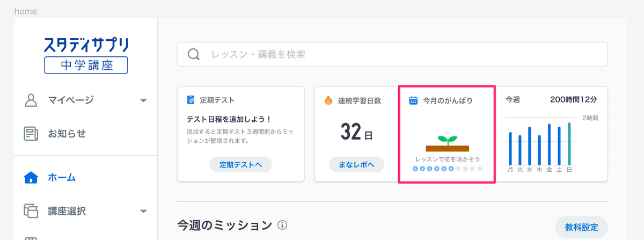
Task: Click the まなレポへ button
Action: [x=356, y=165]
